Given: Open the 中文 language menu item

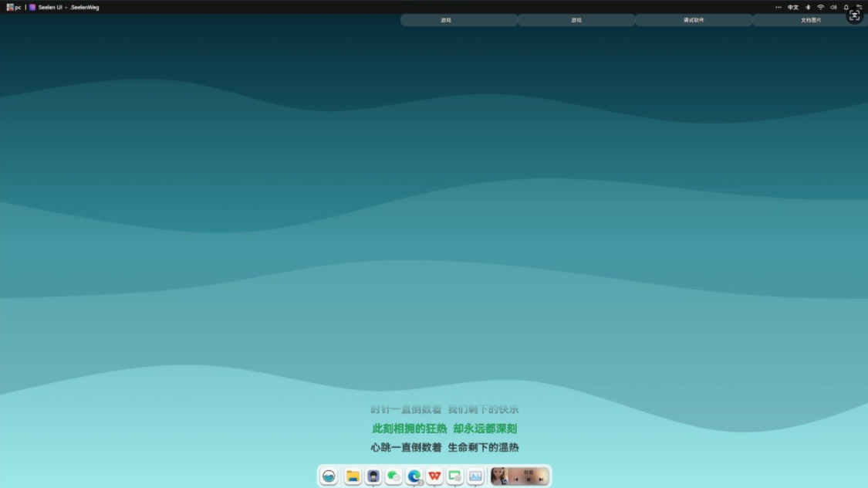Looking at the screenshot, I should click(793, 7).
